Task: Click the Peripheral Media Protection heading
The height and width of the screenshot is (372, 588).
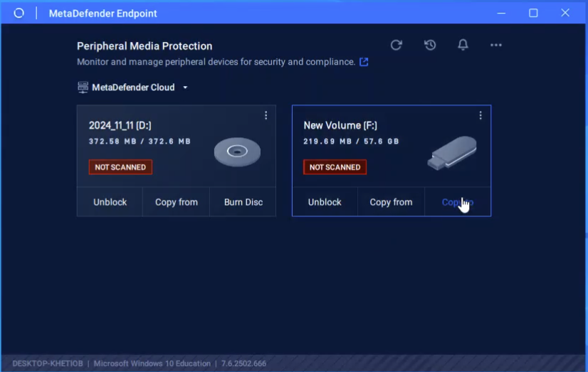Action: pos(145,46)
